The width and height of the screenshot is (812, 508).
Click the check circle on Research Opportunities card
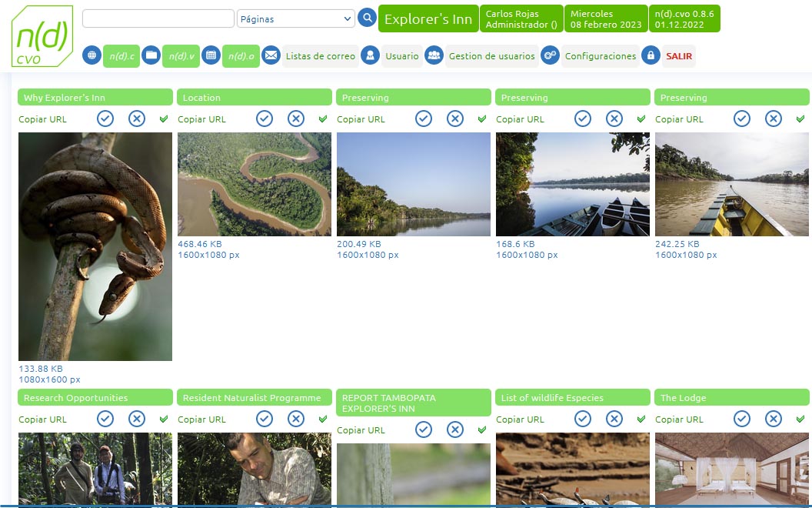point(105,419)
